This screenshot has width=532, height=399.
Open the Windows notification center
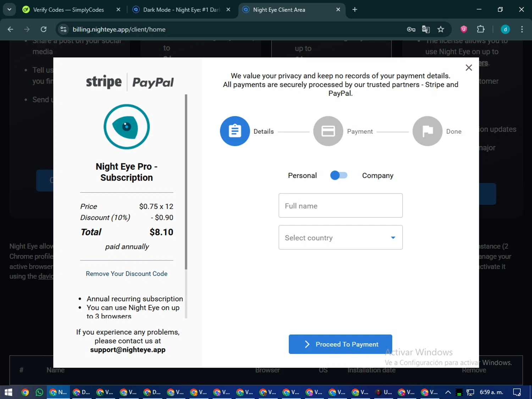point(517,392)
